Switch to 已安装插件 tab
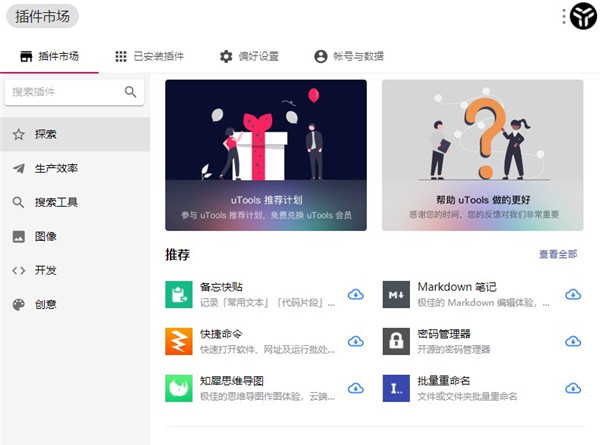600x445 pixels. pyautogui.click(x=149, y=56)
